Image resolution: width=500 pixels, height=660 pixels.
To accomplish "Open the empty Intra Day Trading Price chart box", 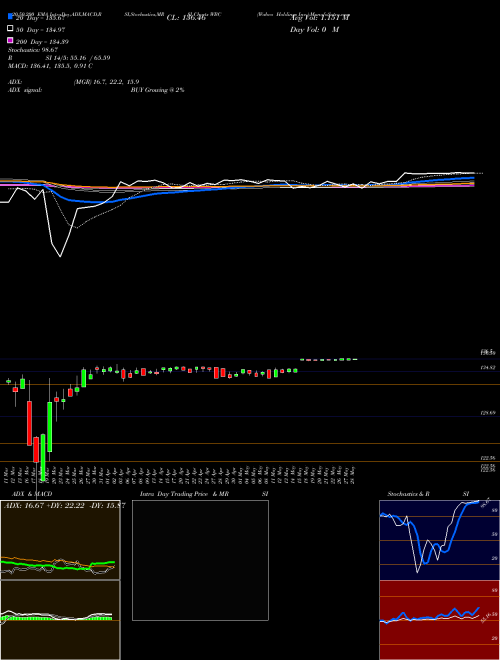I will click(x=200, y=560).
